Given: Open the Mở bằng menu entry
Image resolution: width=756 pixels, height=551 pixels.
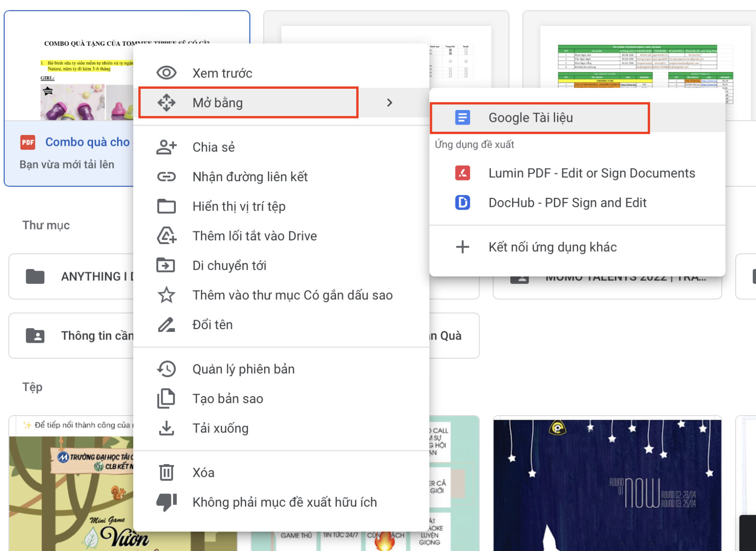Looking at the screenshot, I should coord(281,102).
